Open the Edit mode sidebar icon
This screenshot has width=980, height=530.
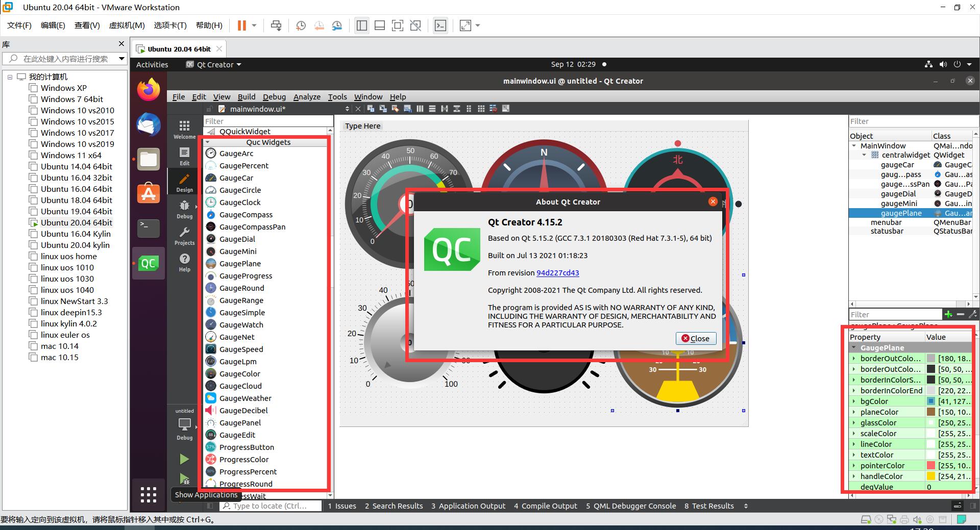[184, 156]
